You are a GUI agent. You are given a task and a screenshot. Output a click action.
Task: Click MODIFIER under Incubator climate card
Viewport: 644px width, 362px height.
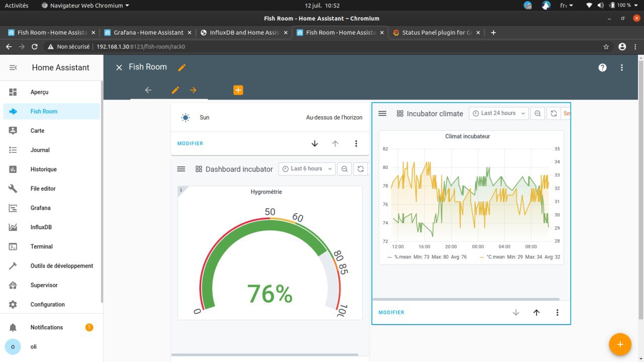point(391,313)
